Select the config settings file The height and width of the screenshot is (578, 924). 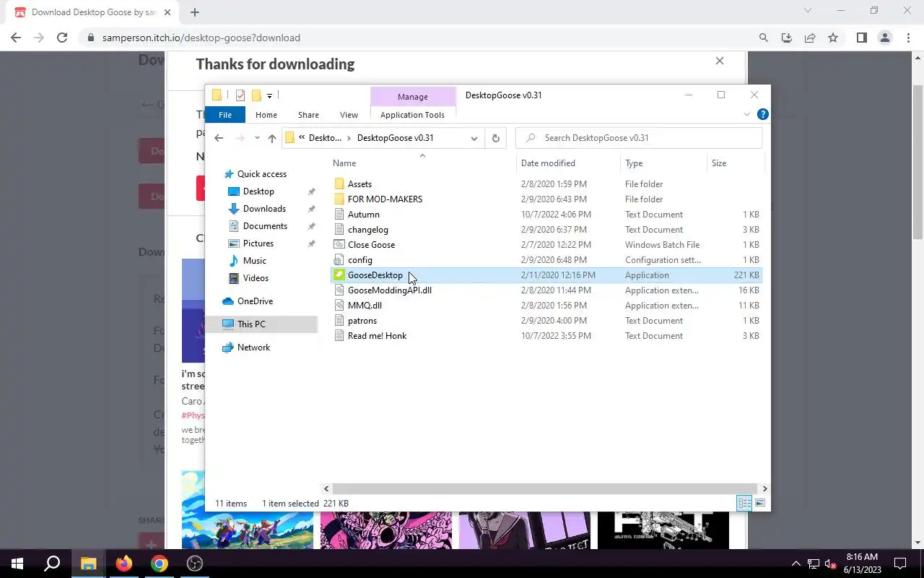click(359, 260)
